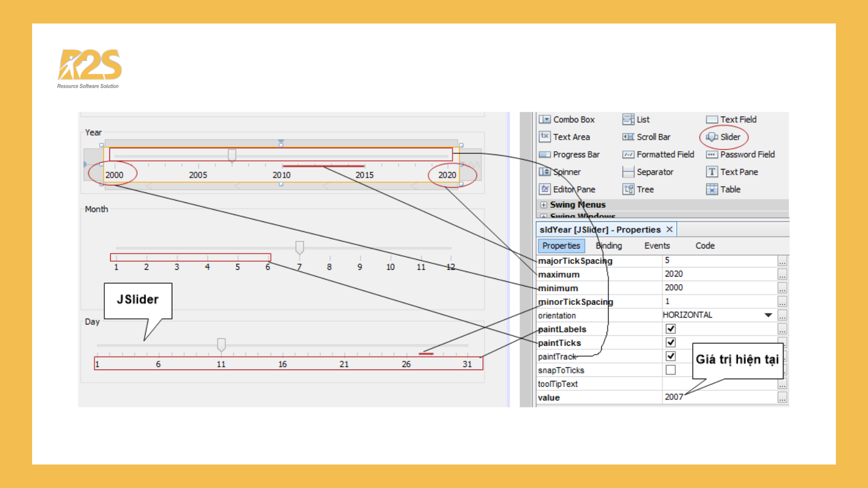Click the Binding tab
The width and height of the screenshot is (868, 488).
pyautogui.click(x=609, y=246)
